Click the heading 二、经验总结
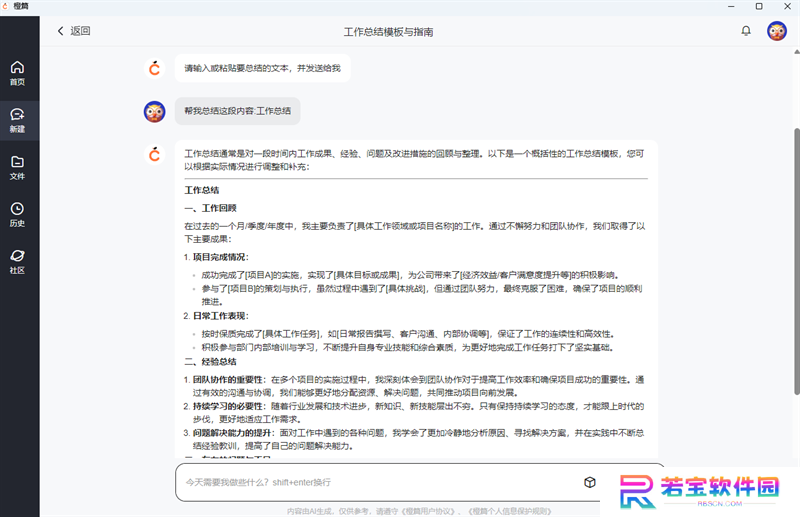This screenshot has height=517, width=800. (210, 362)
